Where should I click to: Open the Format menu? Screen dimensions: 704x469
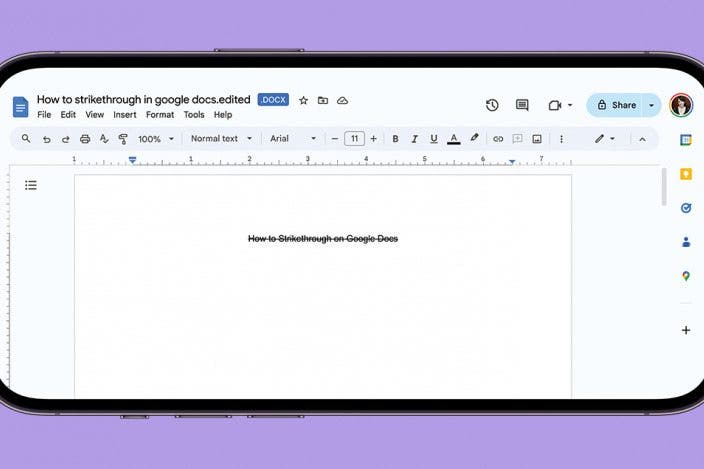[160, 115]
